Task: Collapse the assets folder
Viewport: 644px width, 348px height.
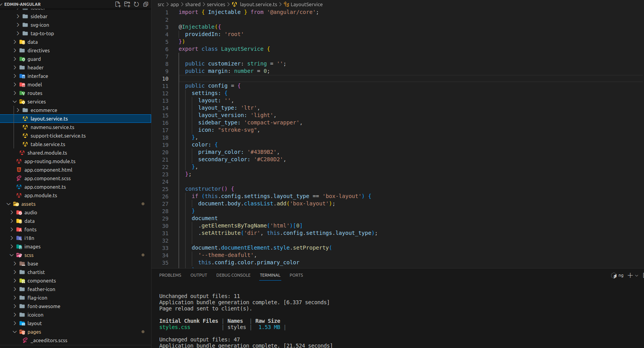Action: (9, 204)
